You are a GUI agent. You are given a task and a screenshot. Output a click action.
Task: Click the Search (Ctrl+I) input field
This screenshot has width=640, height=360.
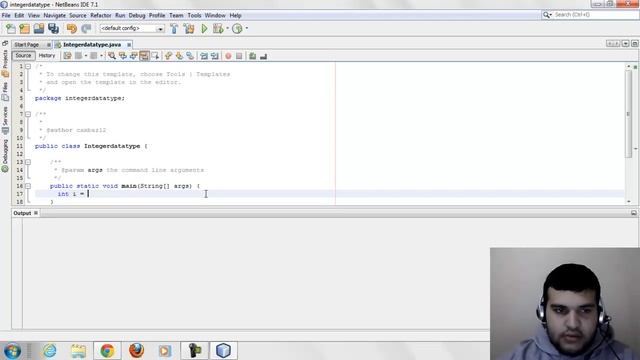pyautogui.click(x=596, y=15)
